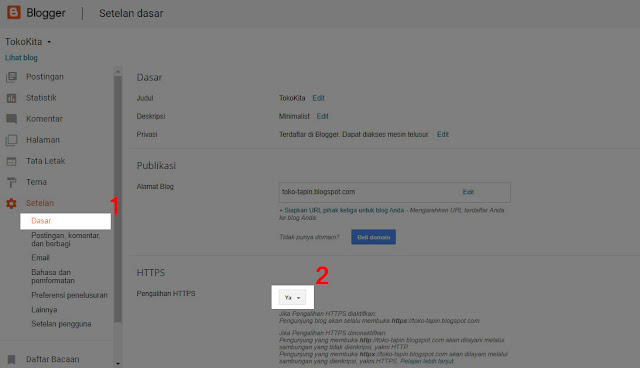Open Preferensi penelusuran settings
640x368 pixels.
pos(69,295)
